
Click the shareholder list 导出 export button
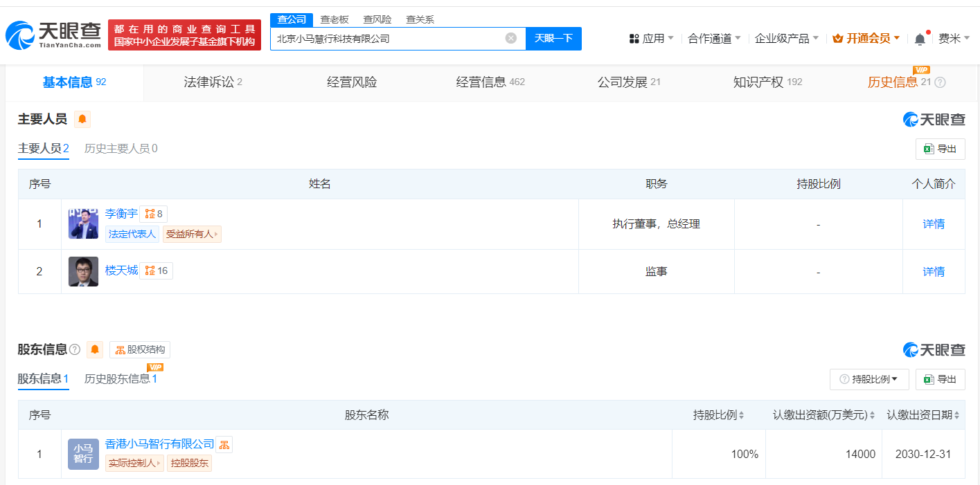click(x=940, y=379)
